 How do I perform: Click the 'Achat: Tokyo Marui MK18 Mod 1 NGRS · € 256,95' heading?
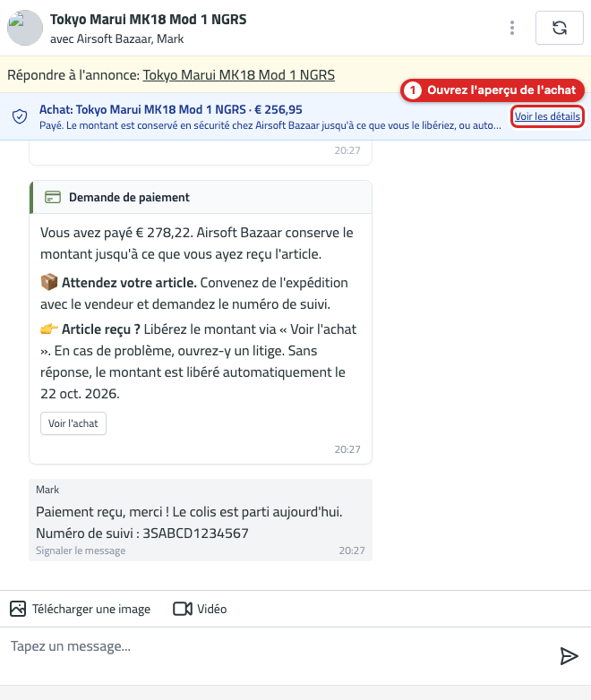point(171,109)
